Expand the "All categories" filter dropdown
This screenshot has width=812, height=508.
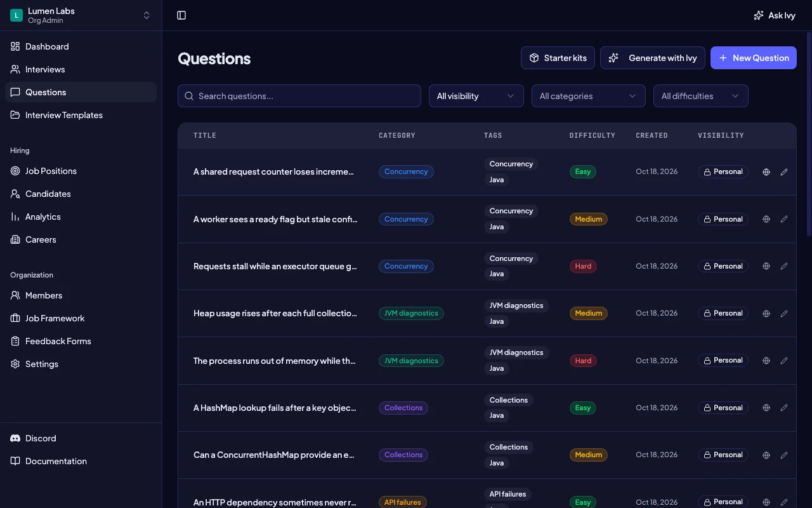(x=589, y=96)
